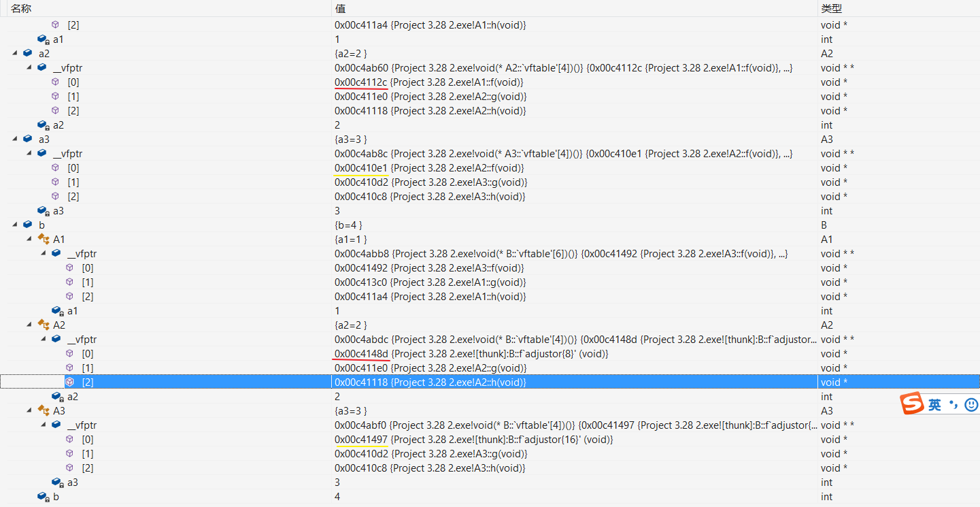Collapse __vfptr 0x00c4abf0 under A3
This screenshot has width=980, height=507.
44,425
